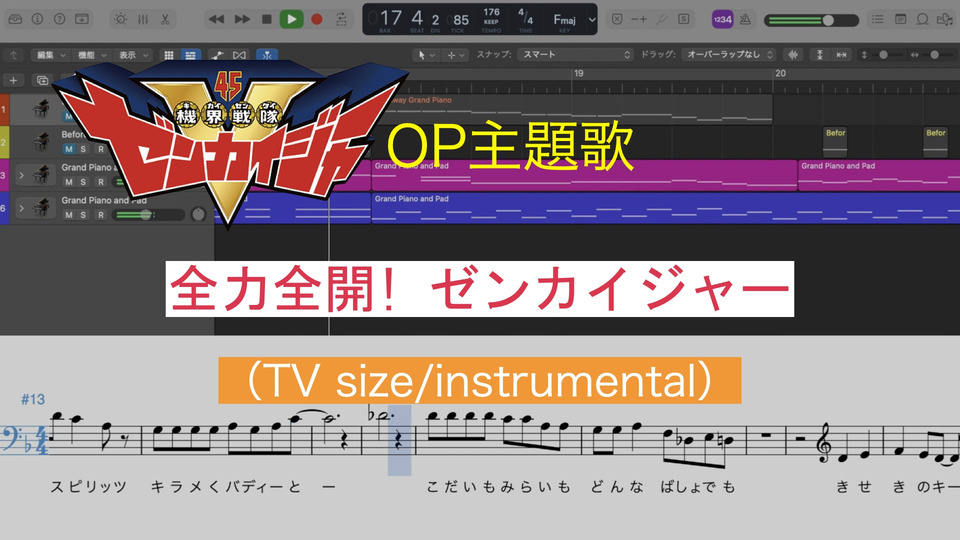Click the track-list back arrow icon
This screenshot has width=960, height=540.
(13, 55)
